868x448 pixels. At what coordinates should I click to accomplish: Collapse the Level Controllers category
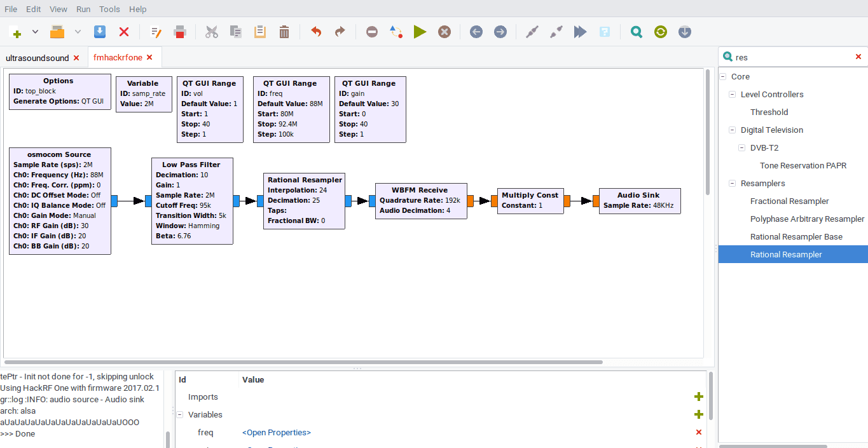[732, 95]
